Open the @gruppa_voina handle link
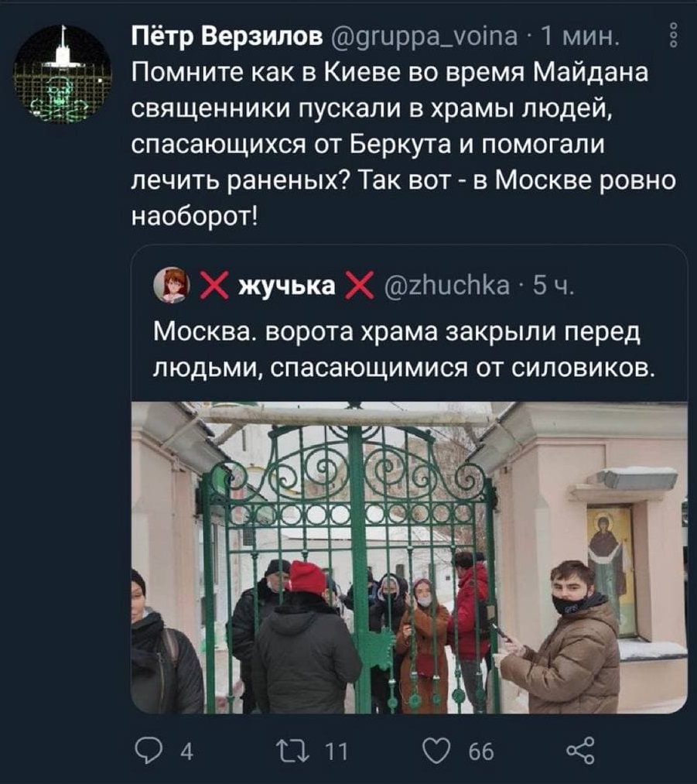The height and width of the screenshot is (784, 697). pos(424,36)
